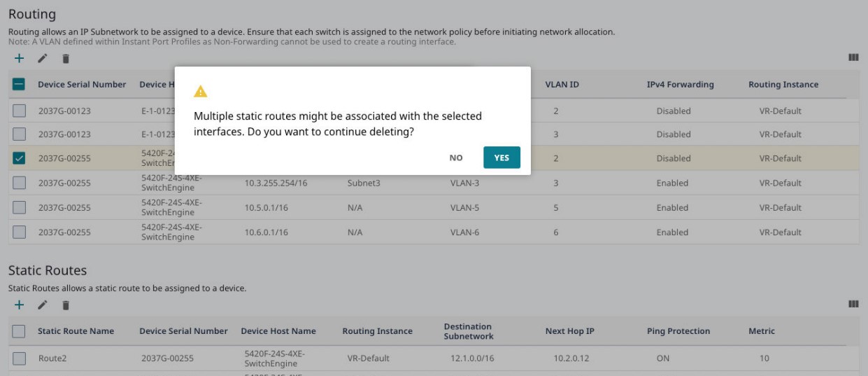Sort by IPv4 Forwarding column header
Image resolution: width=868 pixels, height=376 pixels.
(x=680, y=85)
